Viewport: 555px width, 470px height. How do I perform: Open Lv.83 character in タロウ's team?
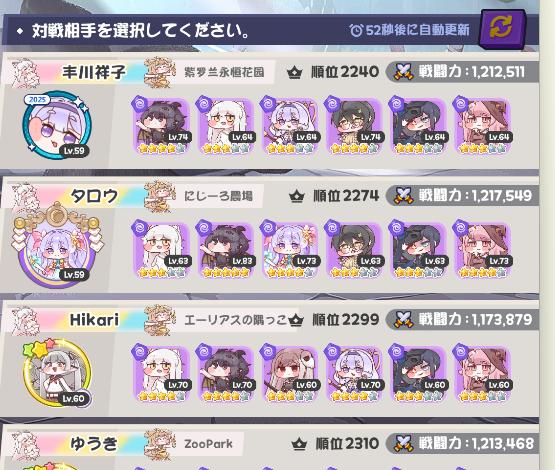coord(227,249)
